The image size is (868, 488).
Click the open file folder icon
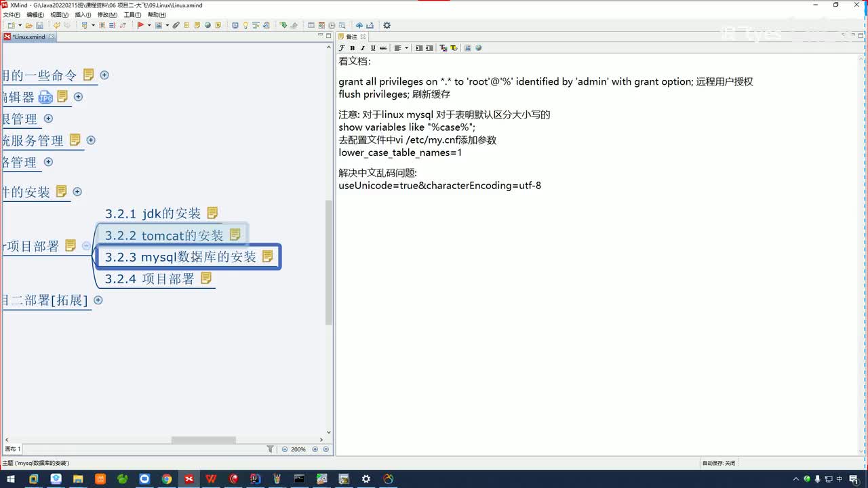(x=29, y=26)
